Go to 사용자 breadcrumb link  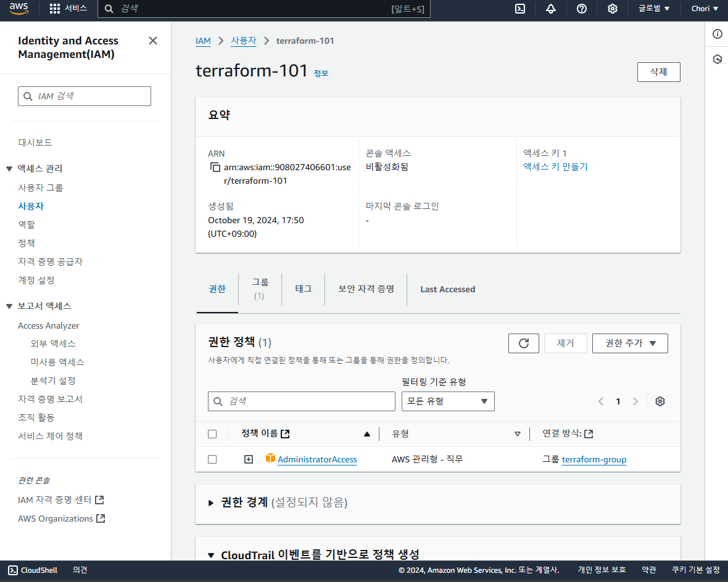[244, 41]
